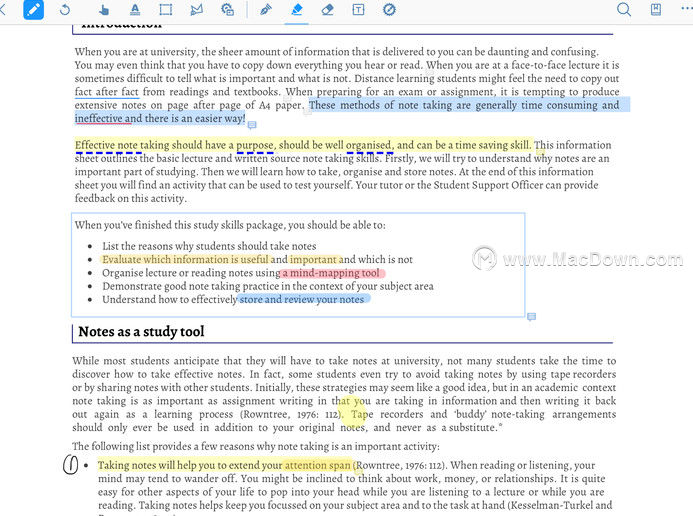The image size is (693, 516).
Task: Select the text box tool
Action: (358, 9)
